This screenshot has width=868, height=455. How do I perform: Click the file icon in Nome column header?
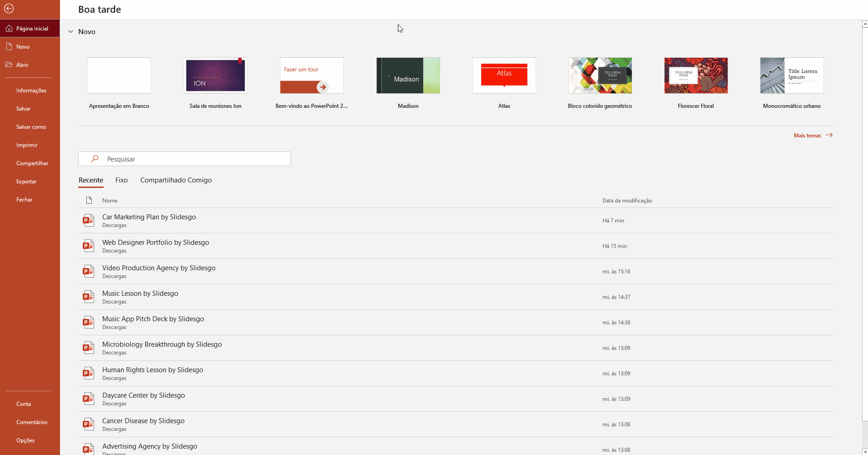[89, 200]
